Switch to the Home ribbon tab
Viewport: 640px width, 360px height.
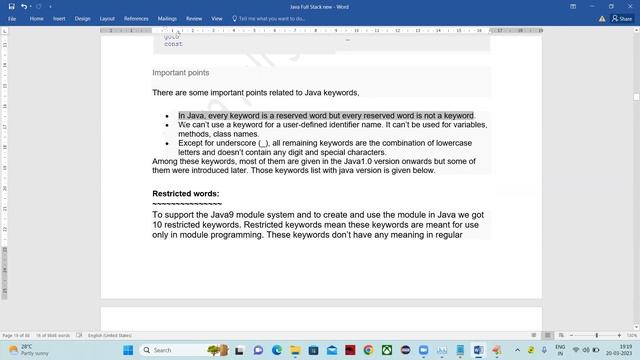coord(36,19)
